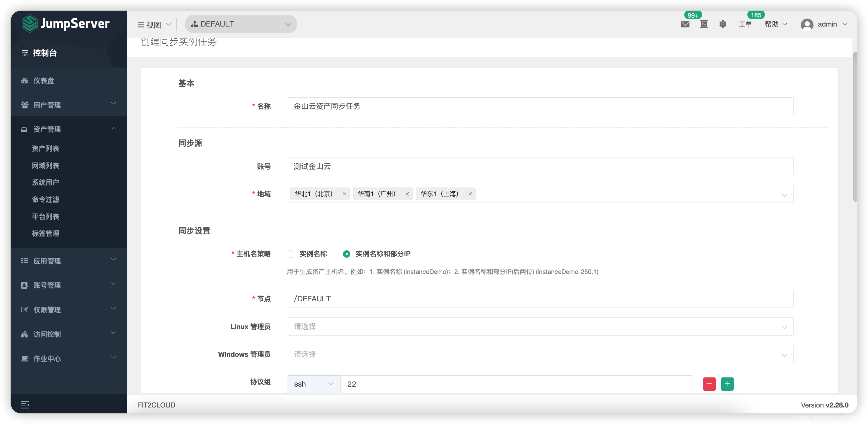The width and height of the screenshot is (868, 424).
Task: Click the 控制台 console icon
Action: coord(25,53)
